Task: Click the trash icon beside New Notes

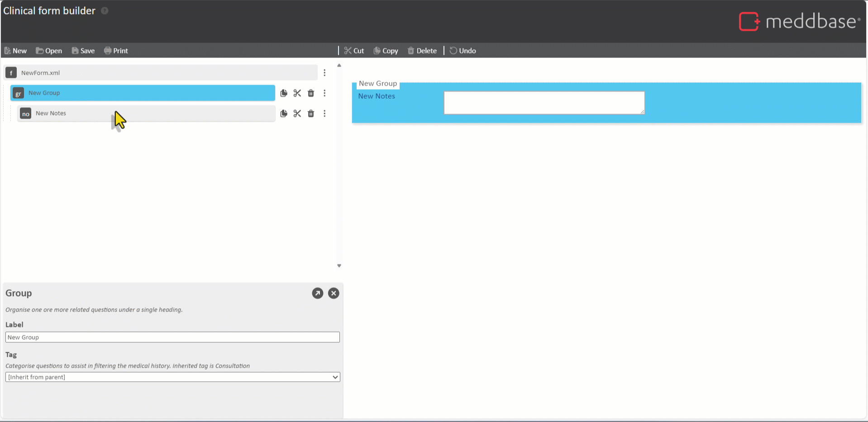Action: 311,114
